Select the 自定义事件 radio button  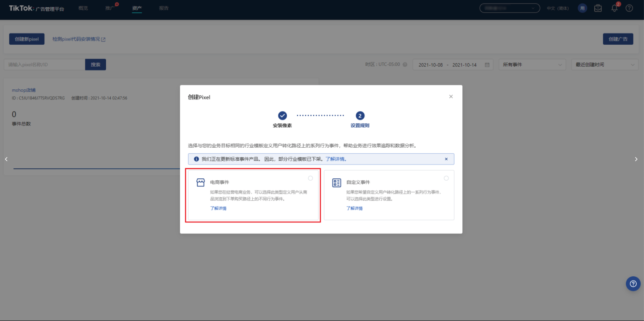[x=446, y=178]
